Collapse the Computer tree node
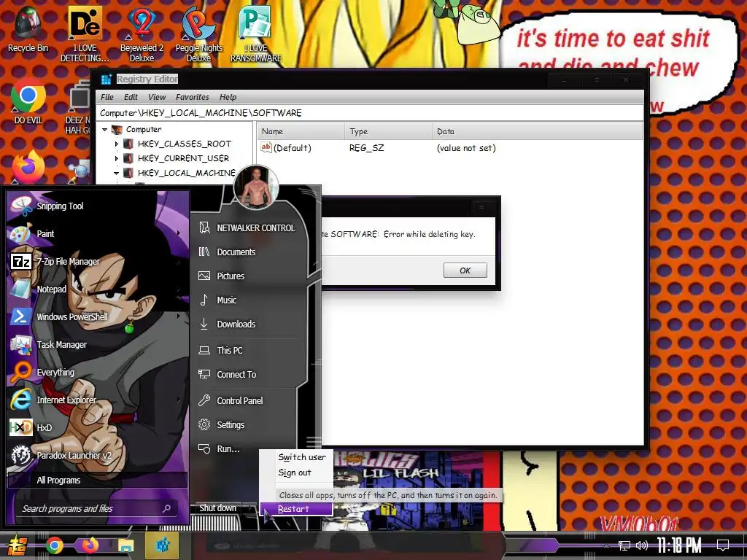This screenshot has width=747, height=560. tap(105, 129)
